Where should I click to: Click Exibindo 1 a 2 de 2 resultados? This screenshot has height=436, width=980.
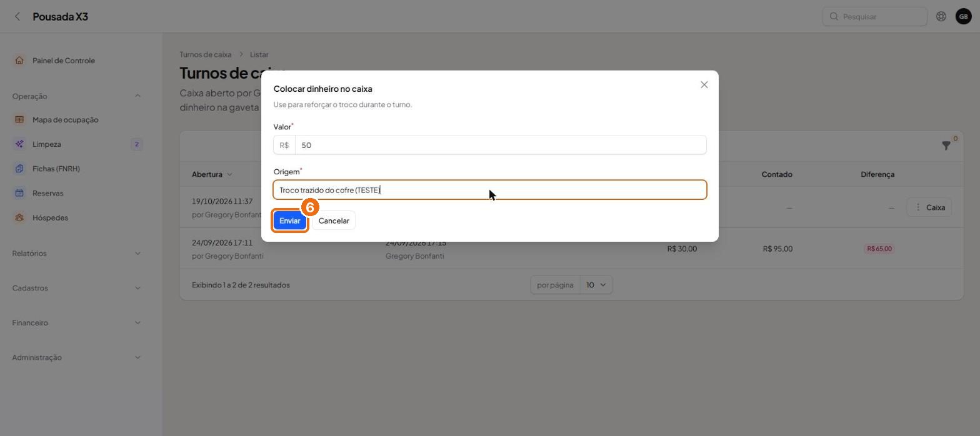coord(241,285)
